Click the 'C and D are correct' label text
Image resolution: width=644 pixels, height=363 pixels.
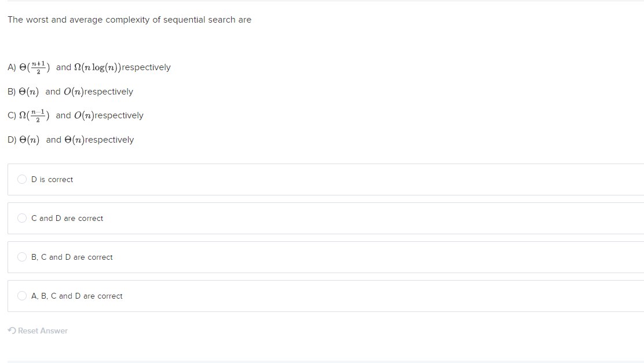[x=67, y=218]
